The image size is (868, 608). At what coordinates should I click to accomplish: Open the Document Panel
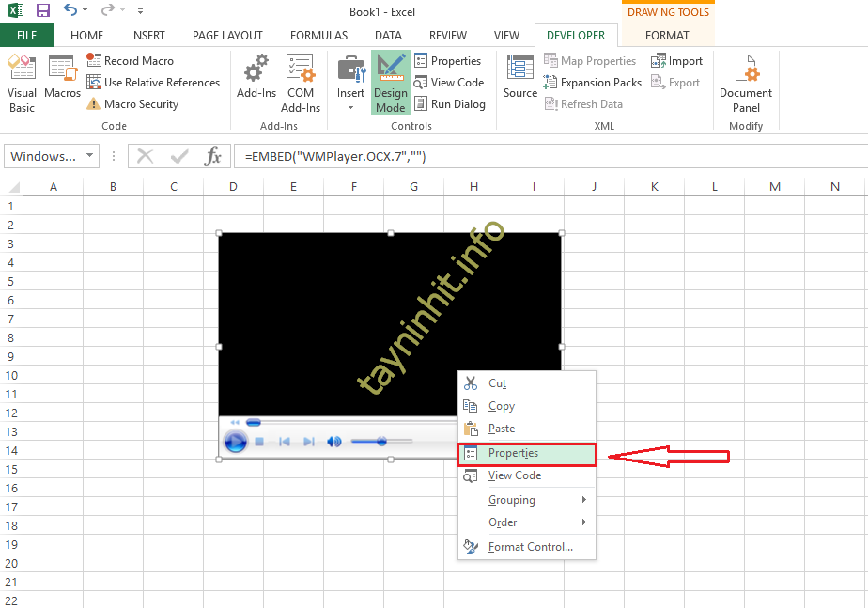(746, 83)
